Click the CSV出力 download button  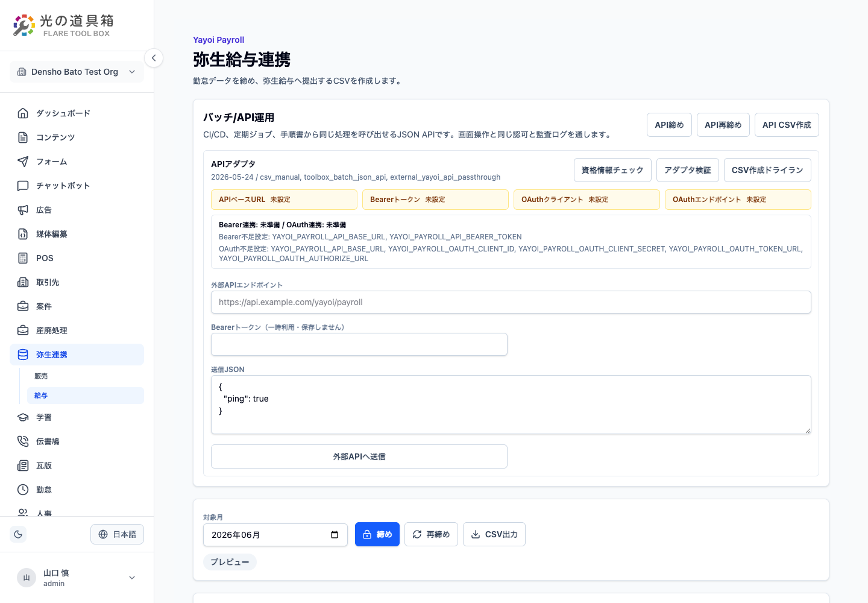coord(494,534)
